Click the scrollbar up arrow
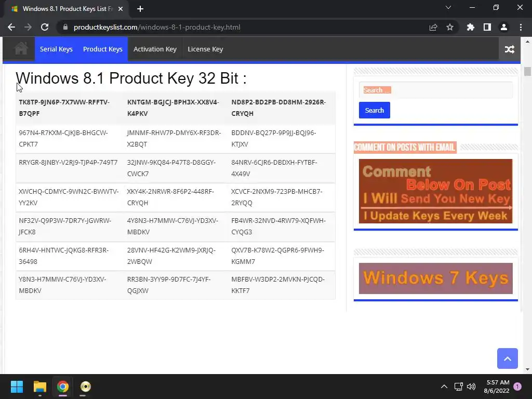This screenshot has height=399, width=532. [527, 42]
